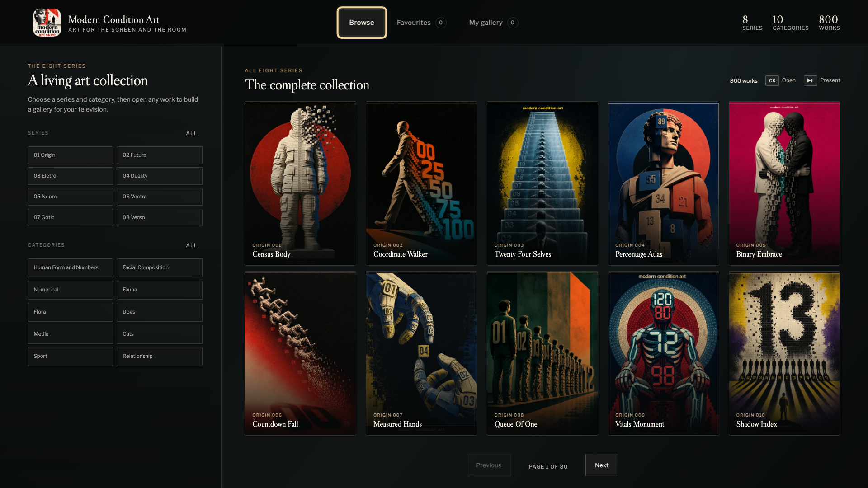Select the 03 Eletro series filter
The height and width of the screenshot is (488, 868).
[71, 176]
